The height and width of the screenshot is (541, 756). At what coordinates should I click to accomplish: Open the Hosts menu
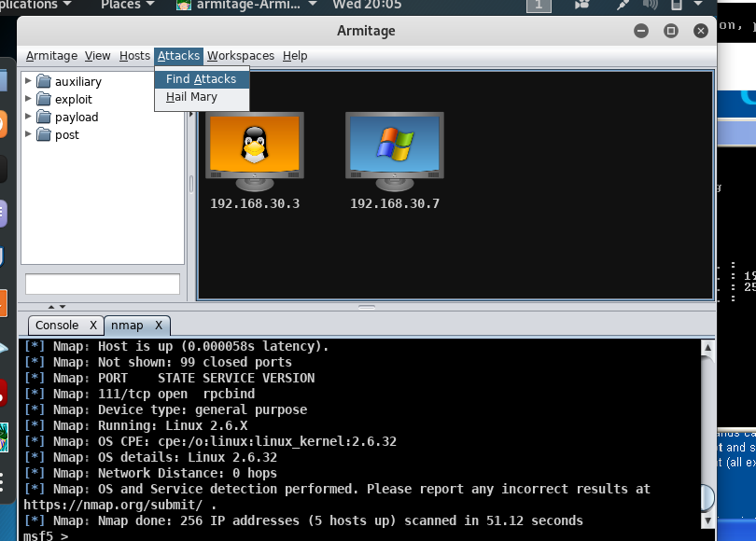134,56
